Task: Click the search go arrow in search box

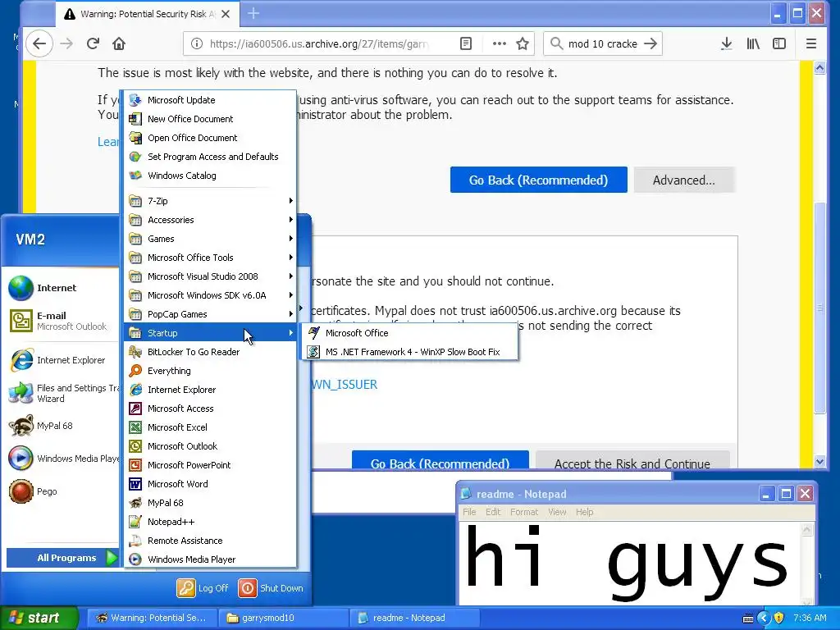Action: pos(651,43)
